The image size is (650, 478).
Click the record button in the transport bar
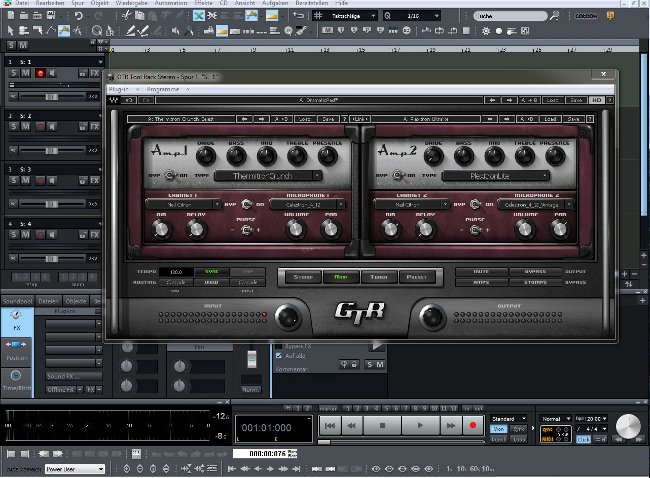(472, 425)
